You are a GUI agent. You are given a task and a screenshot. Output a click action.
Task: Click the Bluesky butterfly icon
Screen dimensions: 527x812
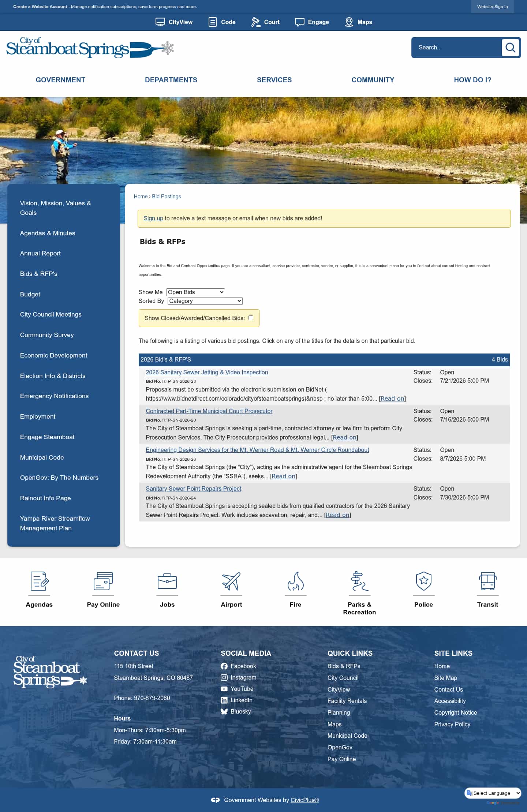pyautogui.click(x=224, y=712)
